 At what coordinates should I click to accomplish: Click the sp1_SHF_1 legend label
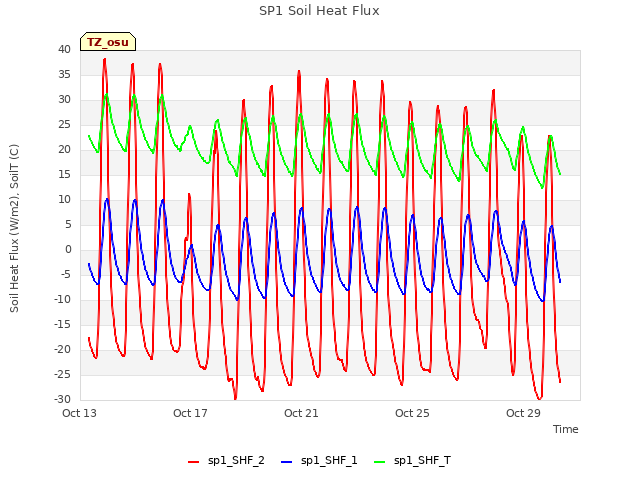pos(329,460)
